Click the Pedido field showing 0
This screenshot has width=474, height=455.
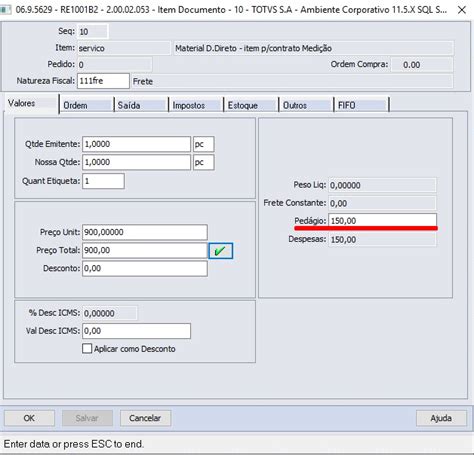(x=115, y=64)
